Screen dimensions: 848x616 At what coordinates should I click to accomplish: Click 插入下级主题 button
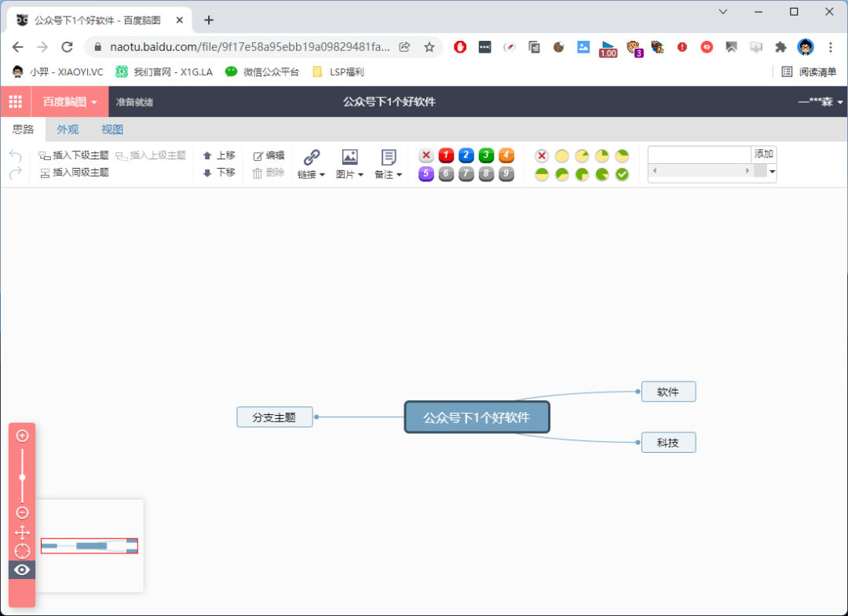(74, 155)
